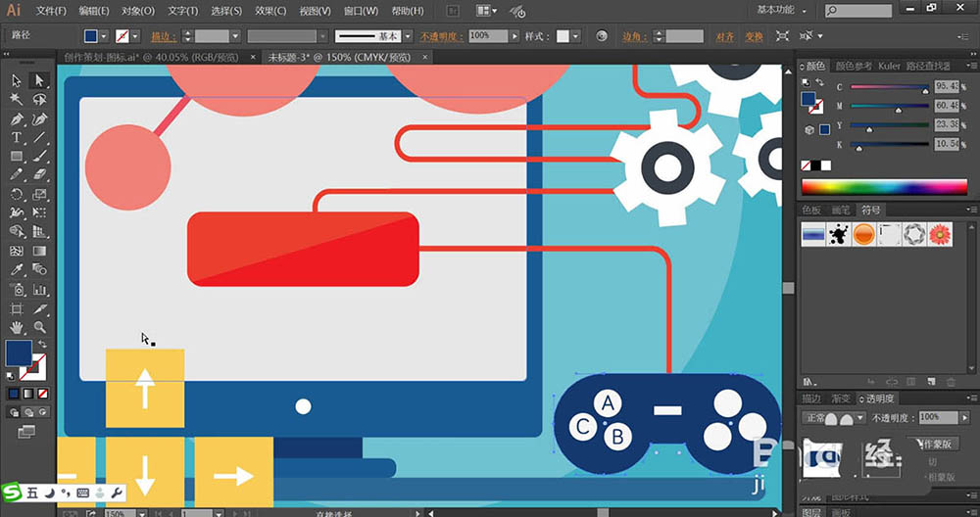Image resolution: width=980 pixels, height=517 pixels.
Task: Select the Rectangle tool
Action: tap(17, 157)
